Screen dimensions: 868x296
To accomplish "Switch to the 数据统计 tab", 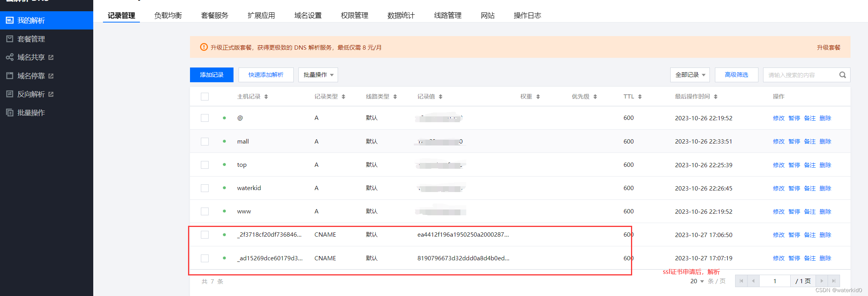I will (x=401, y=16).
